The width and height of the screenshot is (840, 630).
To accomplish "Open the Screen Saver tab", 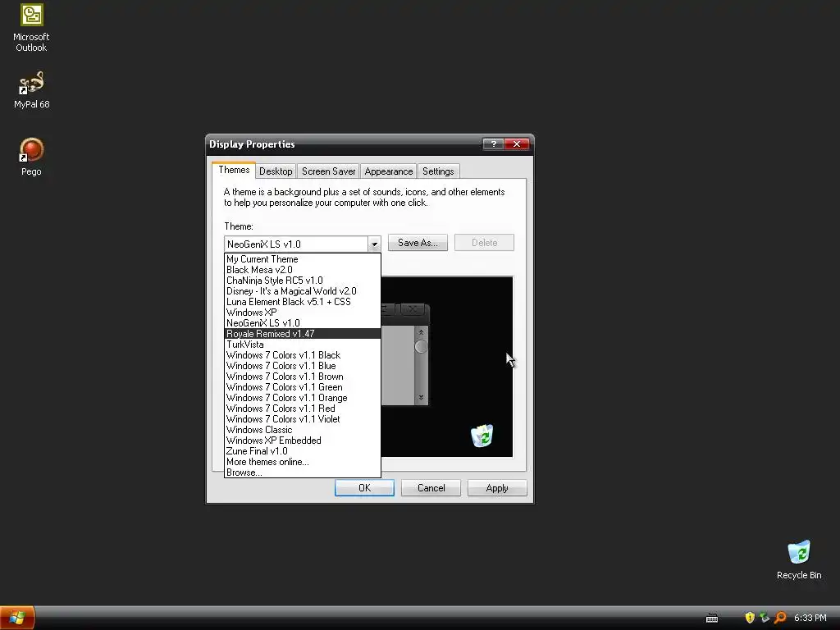I will coord(328,171).
